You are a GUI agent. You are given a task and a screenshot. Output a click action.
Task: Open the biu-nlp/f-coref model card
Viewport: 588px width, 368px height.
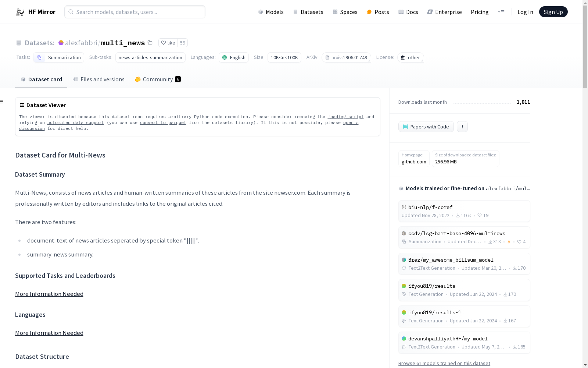point(464,211)
